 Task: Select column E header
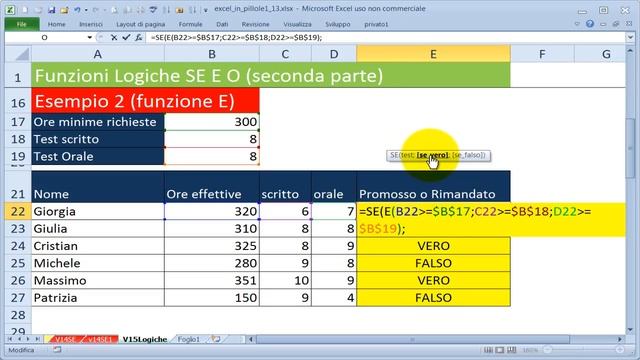coord(433,54)
